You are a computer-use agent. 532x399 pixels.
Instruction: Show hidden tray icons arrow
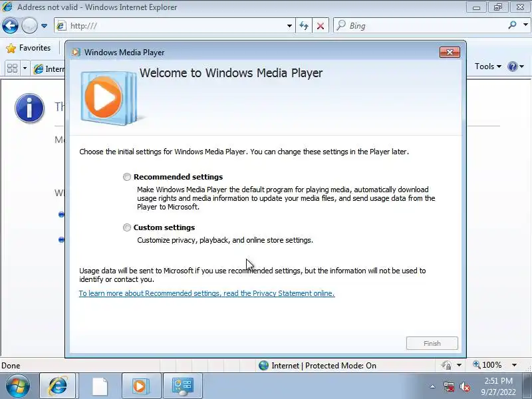(x=432, y=386)
